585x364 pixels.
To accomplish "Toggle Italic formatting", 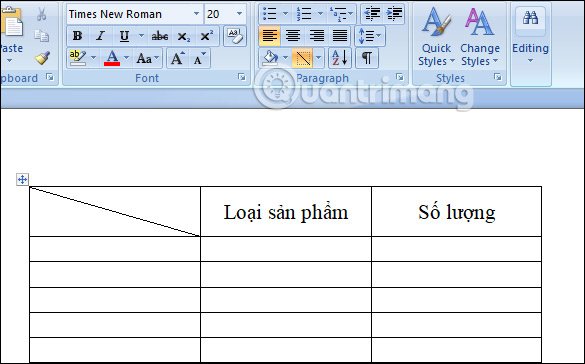I will click(x=100, y=36).
